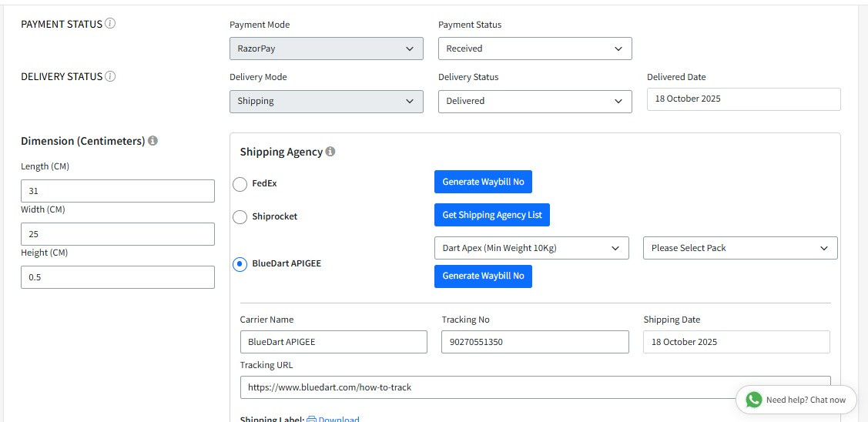868x422 pixels.
Task: Click info icon next to Payment Status
Action: tap(110, 24)
